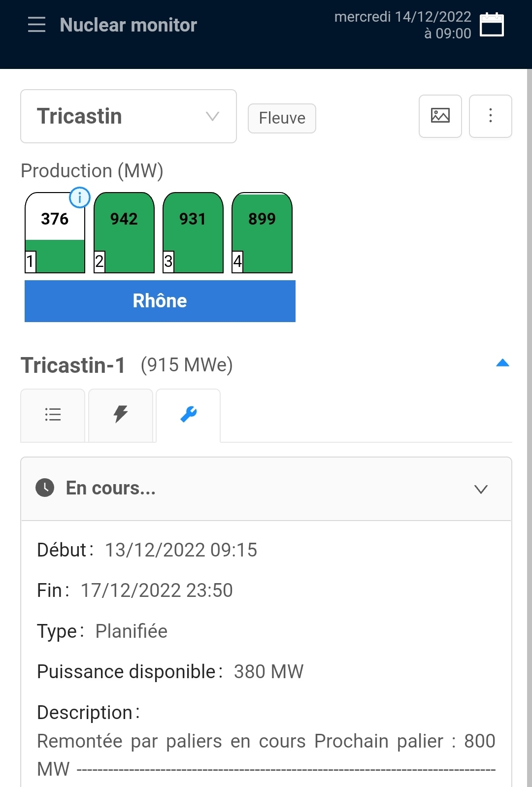Open the three-dot more options menu

(490, 116)
